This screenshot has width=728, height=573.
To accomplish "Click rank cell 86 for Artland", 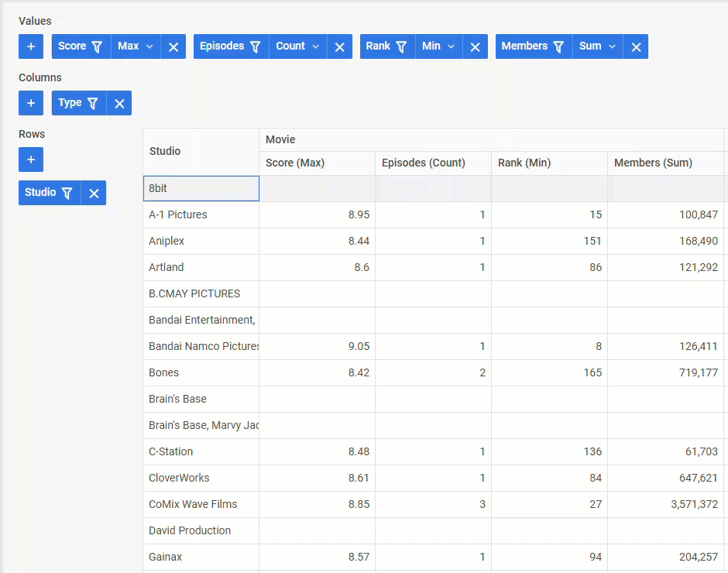I will pos(549,267).
